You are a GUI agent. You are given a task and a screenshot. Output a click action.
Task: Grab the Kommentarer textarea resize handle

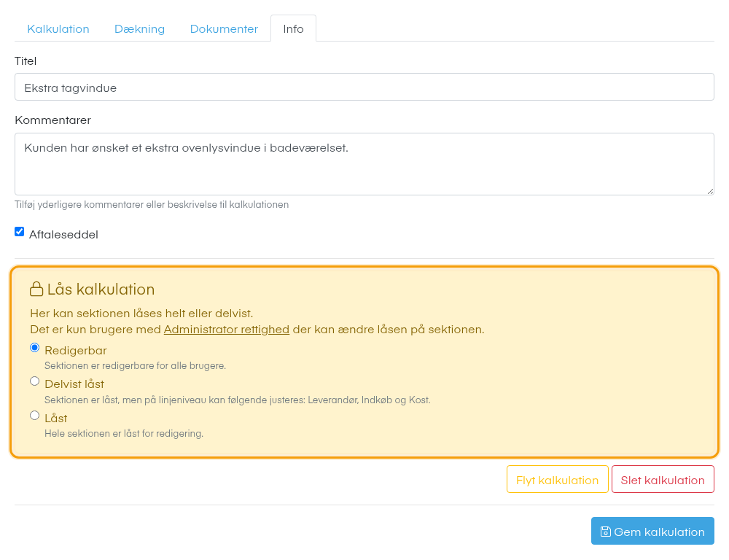pyautogui.click(x=710, y=191)
